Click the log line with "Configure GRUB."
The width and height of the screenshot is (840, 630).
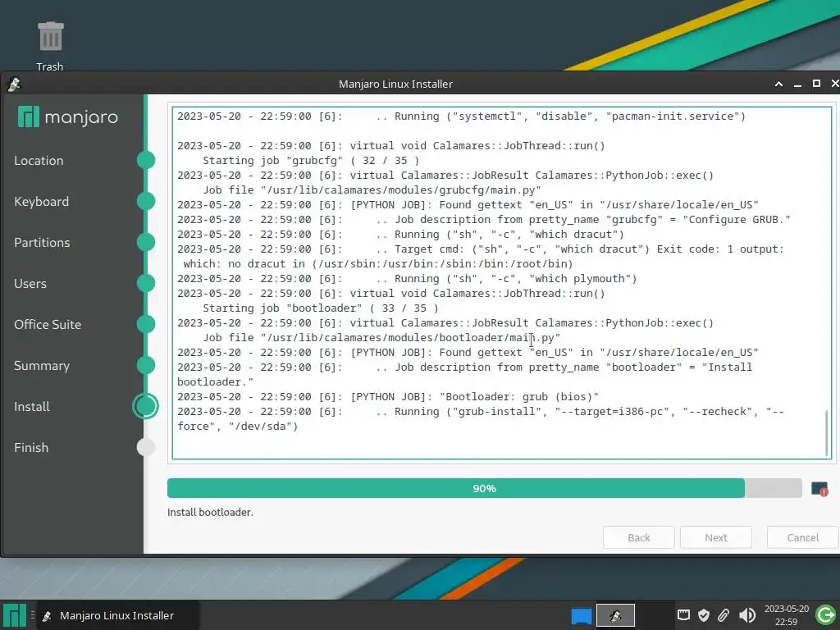484,220
